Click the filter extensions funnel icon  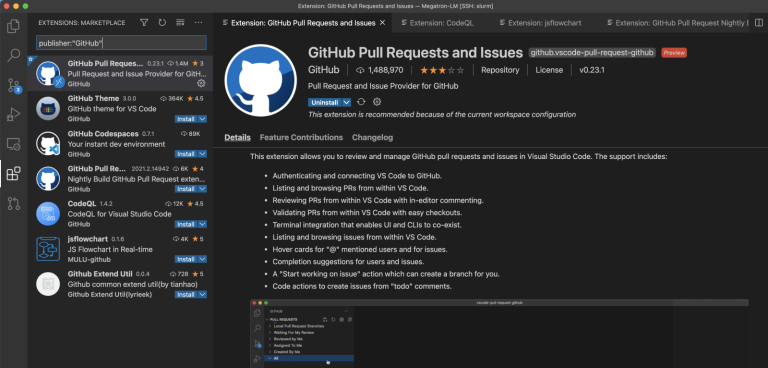coord(144,23)
